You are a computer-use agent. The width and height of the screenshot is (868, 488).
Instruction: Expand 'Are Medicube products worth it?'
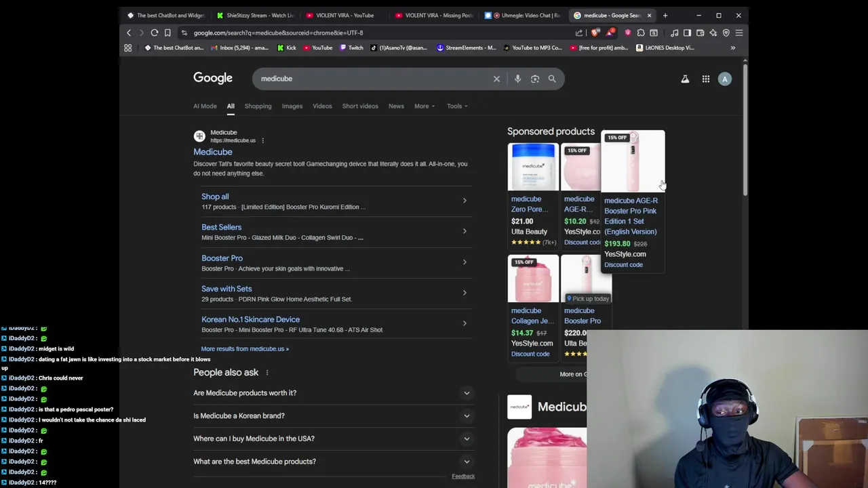point(332,393)
